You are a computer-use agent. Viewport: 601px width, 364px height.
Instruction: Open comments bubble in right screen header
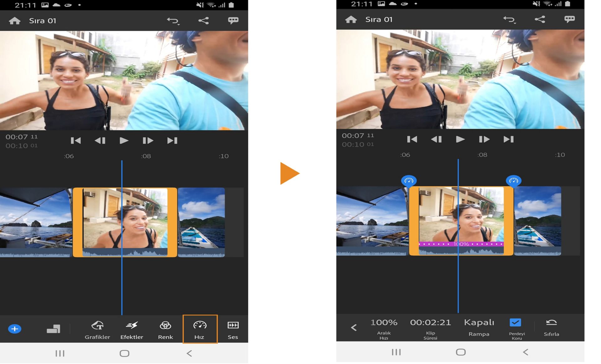tap(569, 19)
